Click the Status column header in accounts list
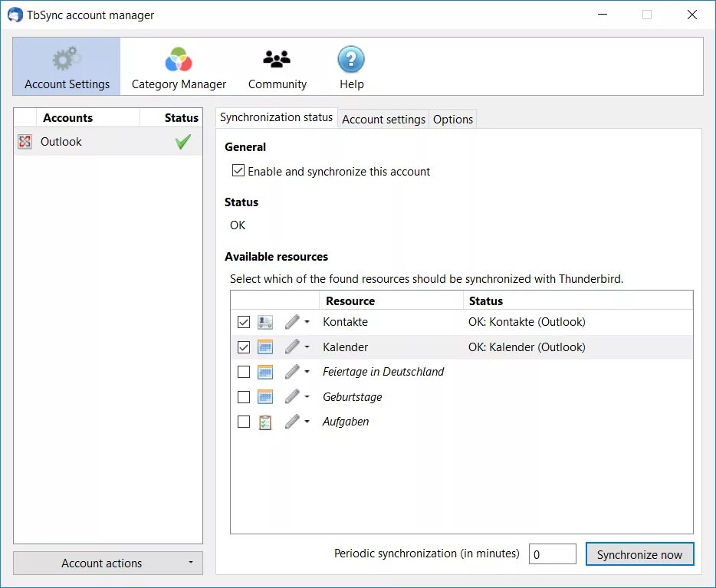This screenshot has height=588, width=716. point(171,118)
